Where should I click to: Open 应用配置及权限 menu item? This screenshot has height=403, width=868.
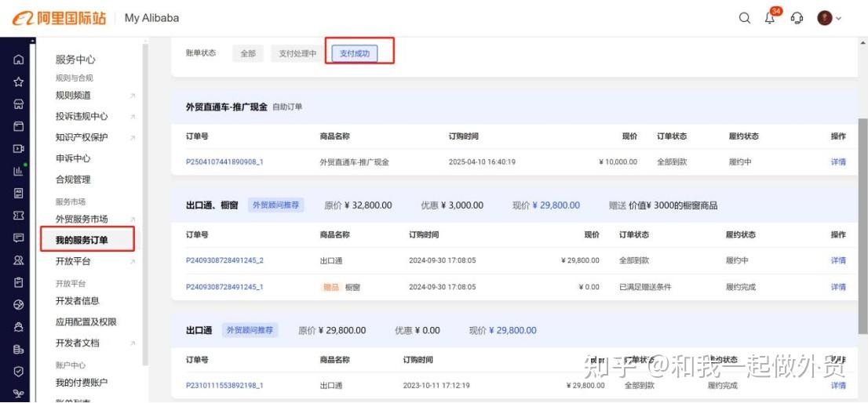tap(86, 321)
